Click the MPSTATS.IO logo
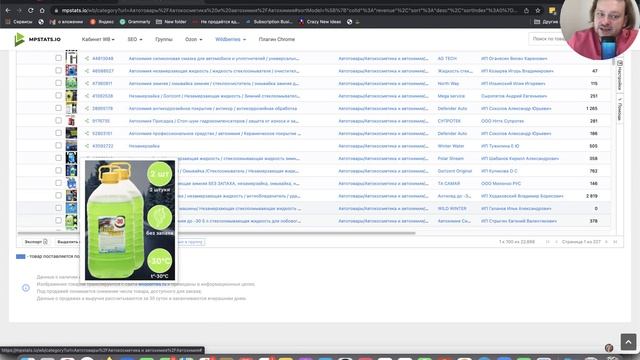Image resolution: width=640 pixels, height=360 pixels. [37, 39]
